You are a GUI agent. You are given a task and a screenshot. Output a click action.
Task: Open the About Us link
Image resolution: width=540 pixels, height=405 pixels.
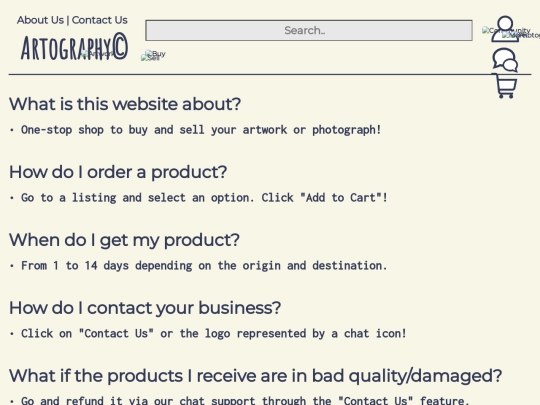point(40,20)
